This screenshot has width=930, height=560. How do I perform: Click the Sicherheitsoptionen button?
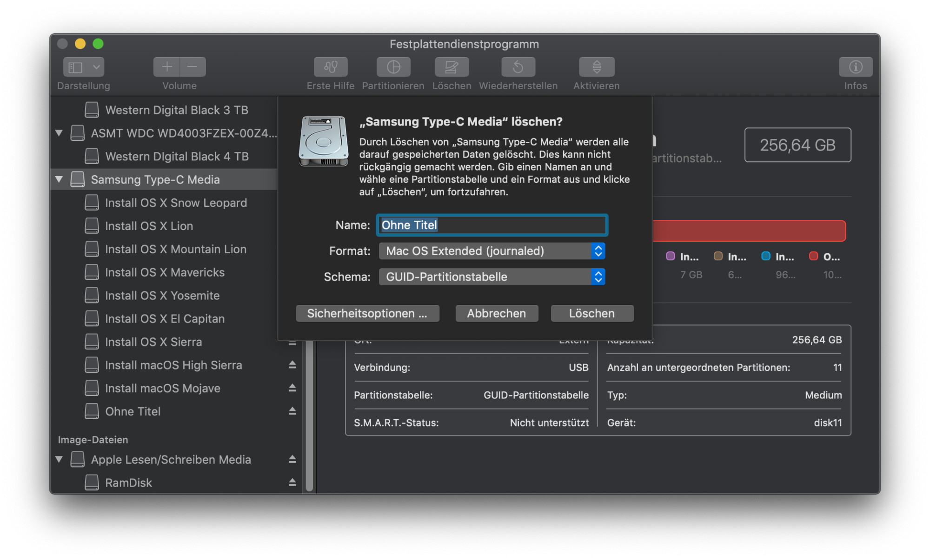[x=367, y=313]
